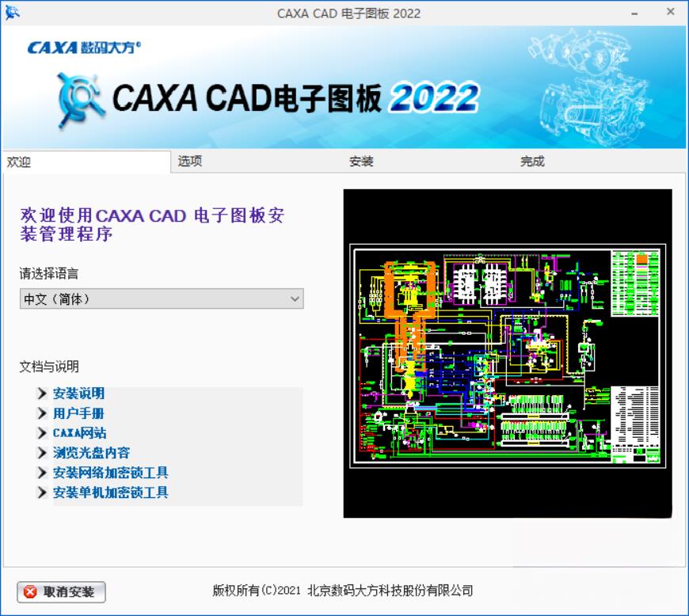Viewport: 689px width, 616px height.
Task: Click the copyright text 版权所有(C)2021
Action: [257, 590]
